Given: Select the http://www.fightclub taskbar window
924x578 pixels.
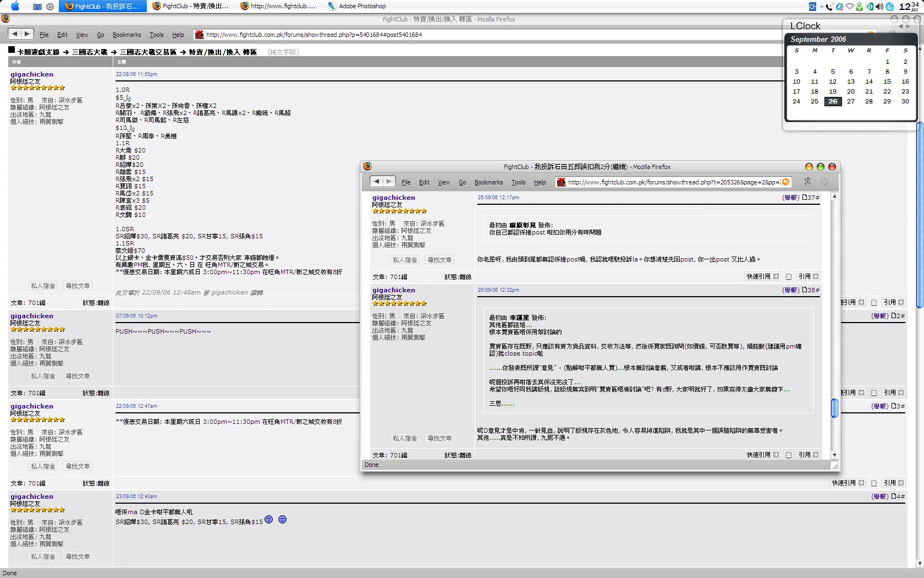Looking at the screenshot, I should click(278, 6).
